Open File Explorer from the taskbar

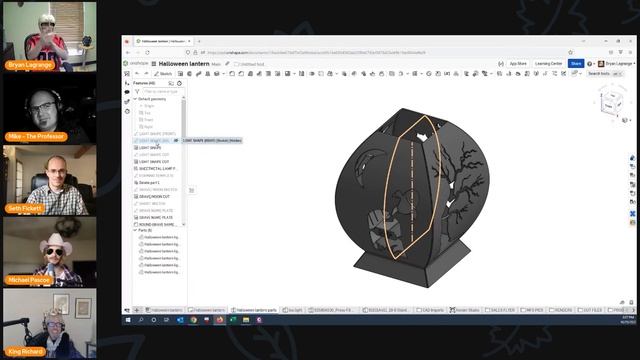[246, 320]
